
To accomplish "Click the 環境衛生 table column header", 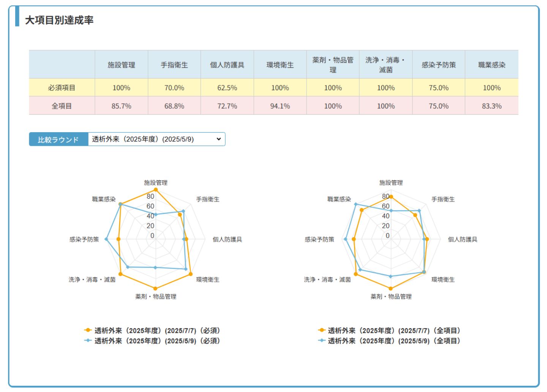I will tap(280, 65).
